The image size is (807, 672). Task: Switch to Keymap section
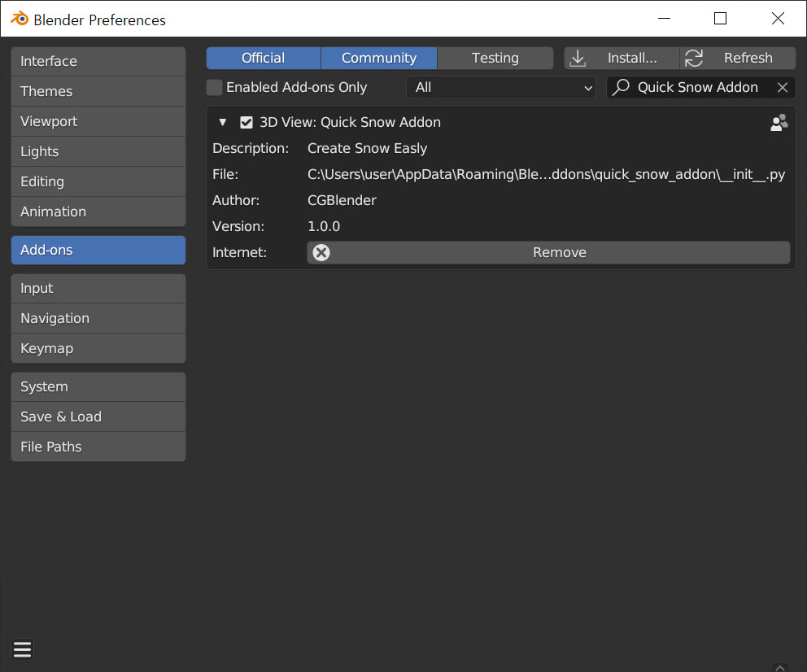click(98, 348)
